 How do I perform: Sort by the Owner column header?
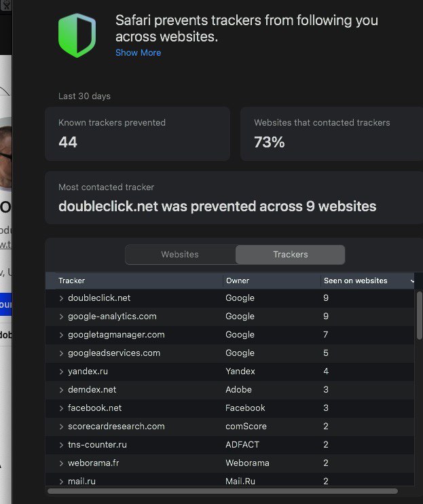point(238,281)
